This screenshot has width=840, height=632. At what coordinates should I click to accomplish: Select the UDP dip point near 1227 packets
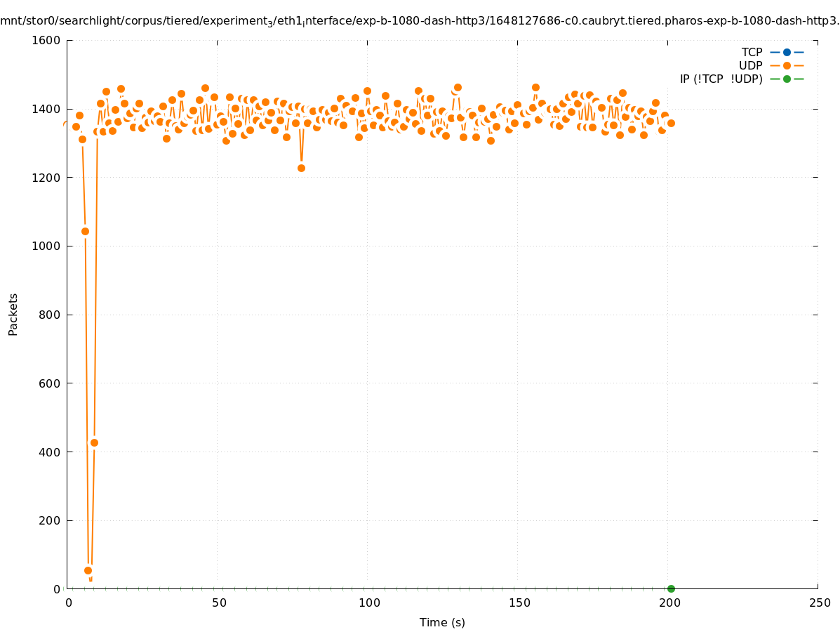(x=301, y=168)
